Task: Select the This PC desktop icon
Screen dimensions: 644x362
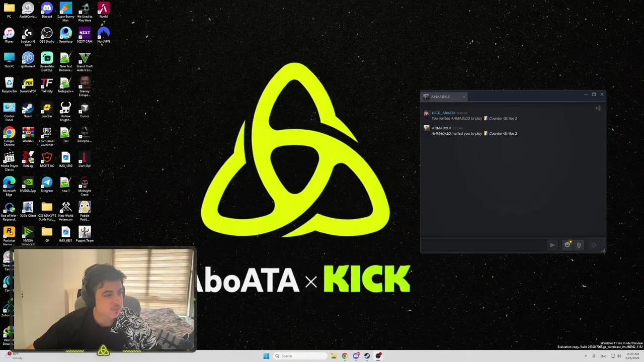Action: click(9, 60)
